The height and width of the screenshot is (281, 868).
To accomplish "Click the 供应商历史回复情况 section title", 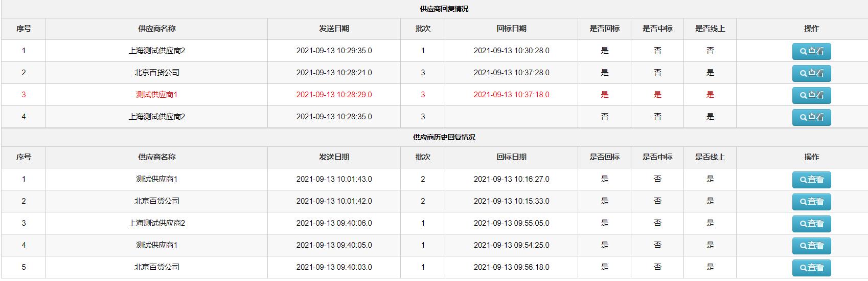I will (x=444, y=137).
